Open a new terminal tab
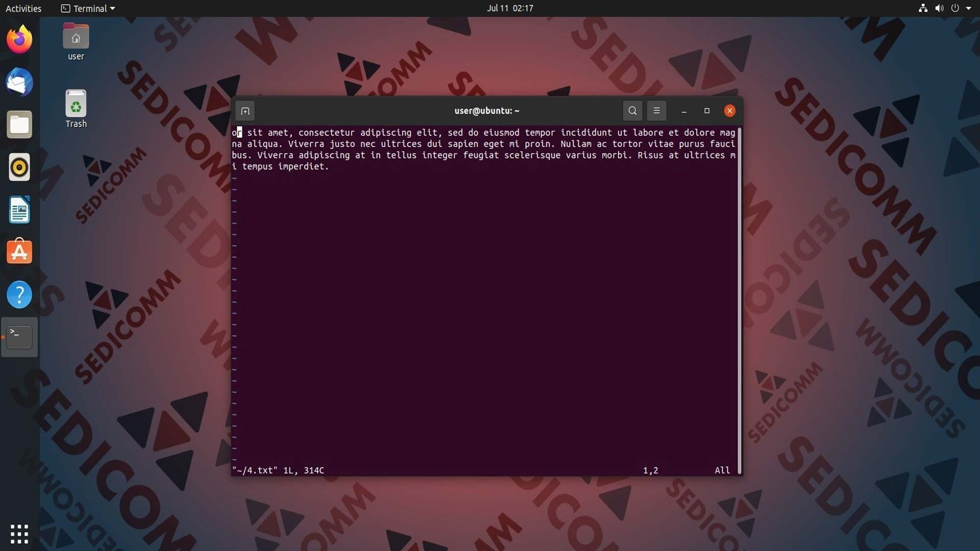The image size is (980, 551). (245, 111)
